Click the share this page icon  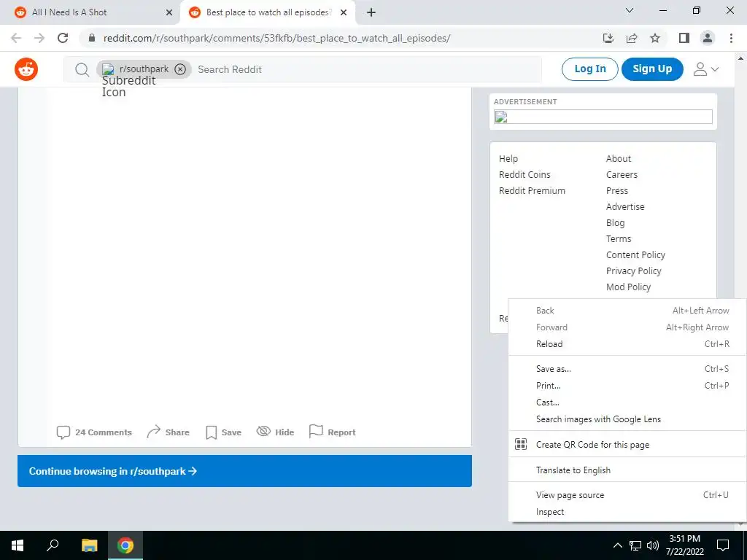coord(632,38)
